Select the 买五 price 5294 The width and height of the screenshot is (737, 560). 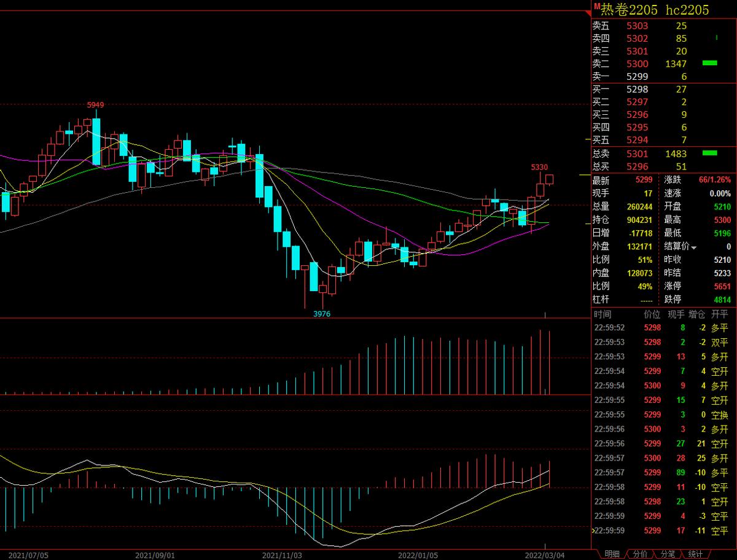(637, 141)
